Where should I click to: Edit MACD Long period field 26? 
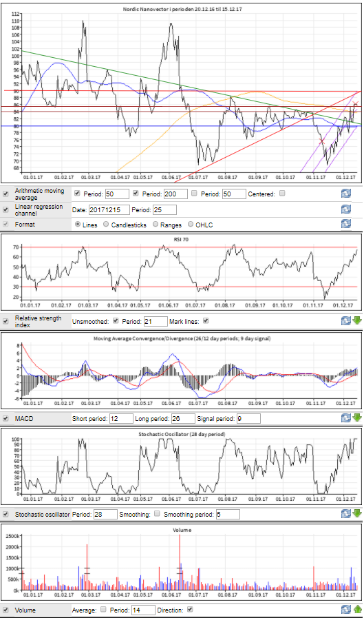pos(183,419)
